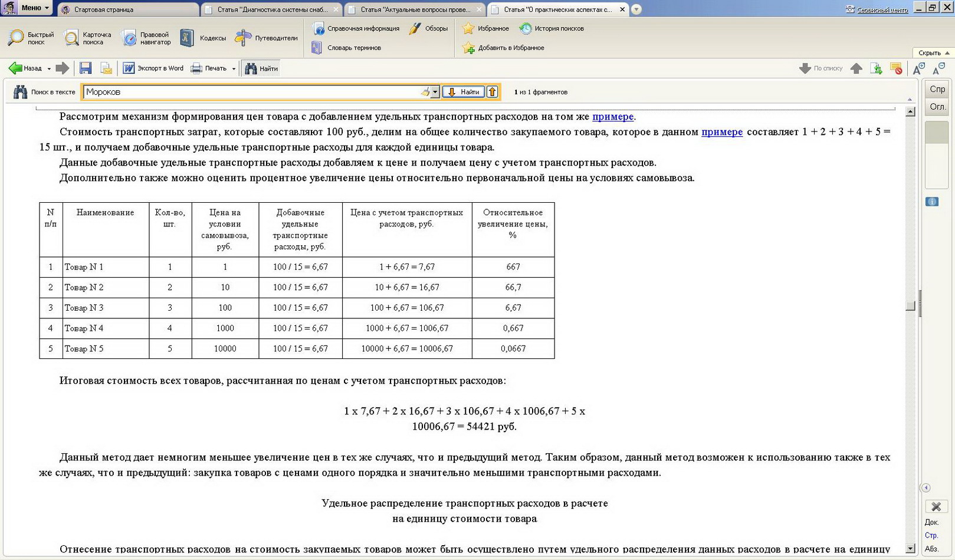The width and height of the screenshot is (955, 560).
Task: Click the blue info icon in sidebar
Action: (x=932, y=202)
